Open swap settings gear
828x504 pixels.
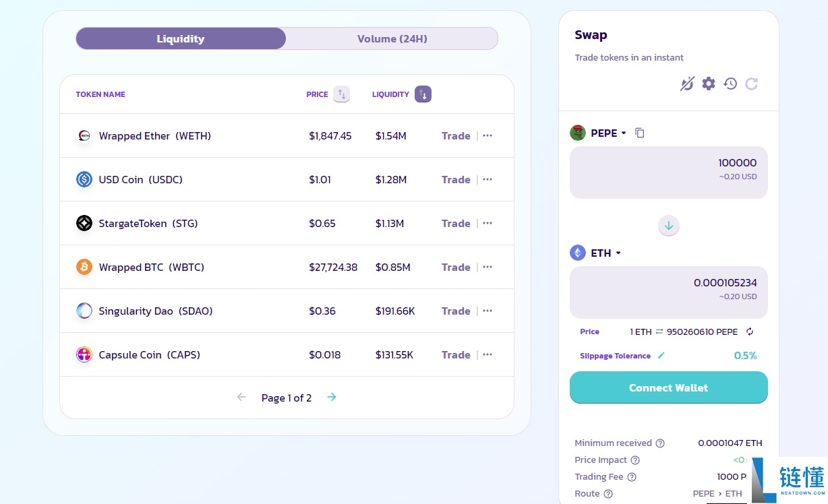pos(709,84)
